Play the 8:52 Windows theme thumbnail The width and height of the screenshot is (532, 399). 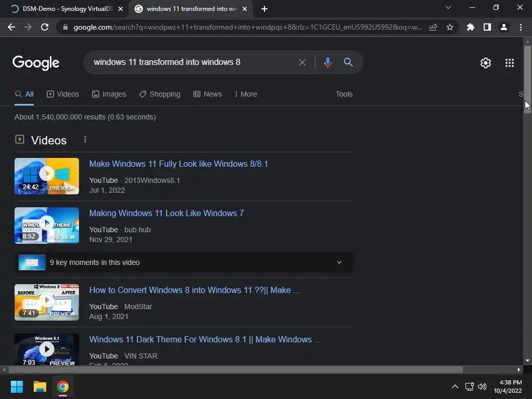tap(47, 225)
